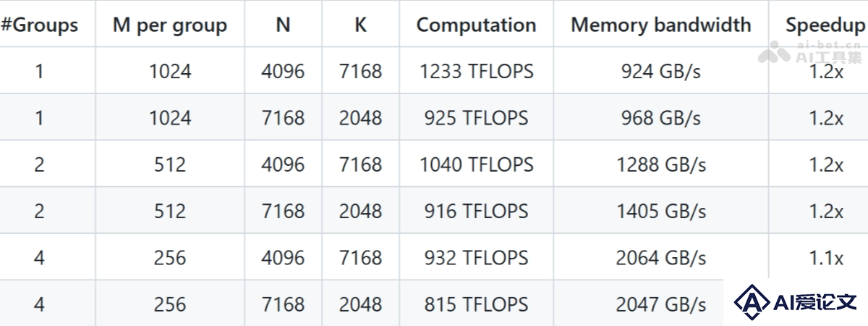Click the N column header

point(283,25)
